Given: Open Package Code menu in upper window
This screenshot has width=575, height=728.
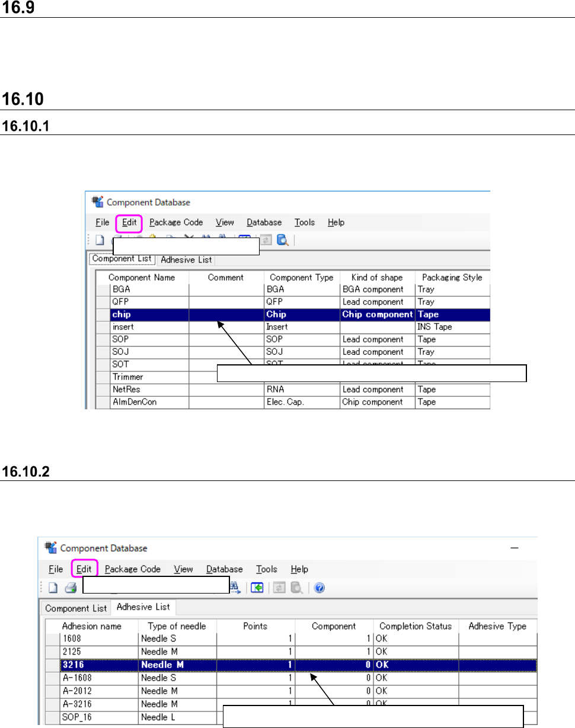Looking at the screenshot, I should (176, 223).
